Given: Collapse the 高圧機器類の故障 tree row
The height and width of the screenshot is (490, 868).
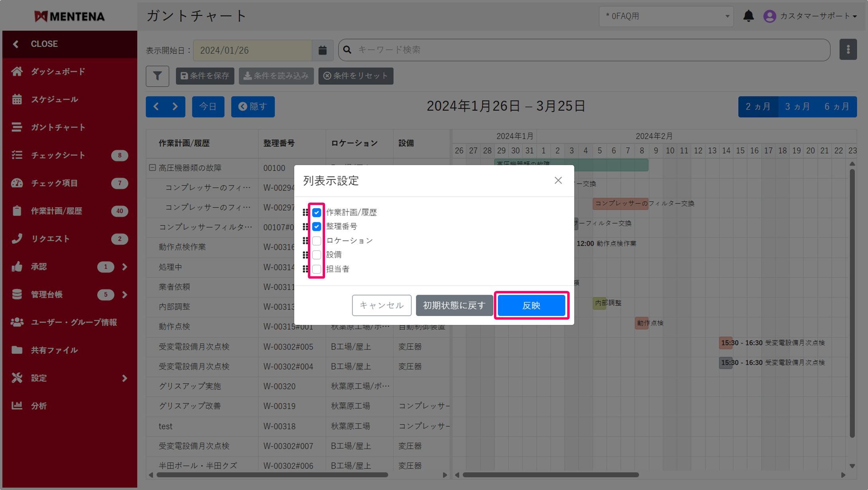Looking at the screenshot, I should click(x=152, y=168).
